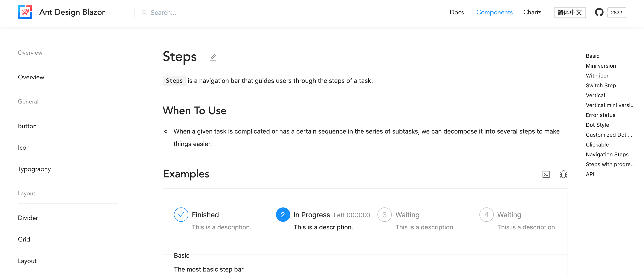
Task: Click the step 2 In Progress circle icon
Action: 283,215
